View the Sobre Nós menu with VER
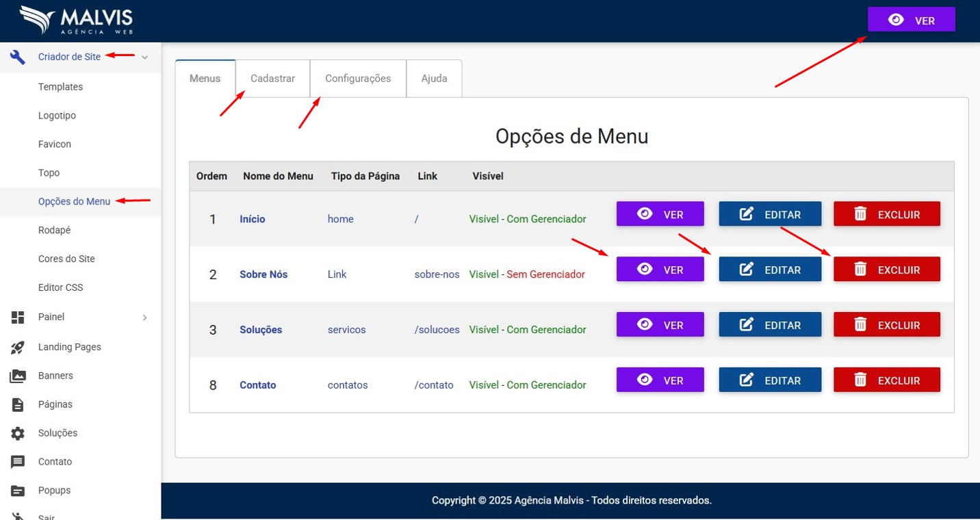The height and width of the screenshot is (520, 980). click(660, 270)
